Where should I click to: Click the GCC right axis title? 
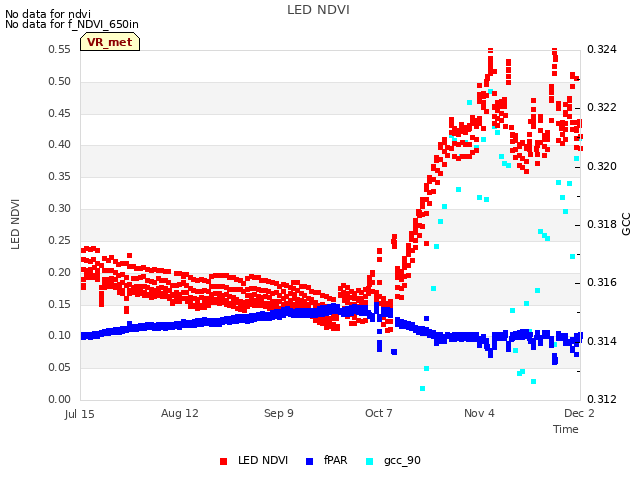tap(626, 224)
